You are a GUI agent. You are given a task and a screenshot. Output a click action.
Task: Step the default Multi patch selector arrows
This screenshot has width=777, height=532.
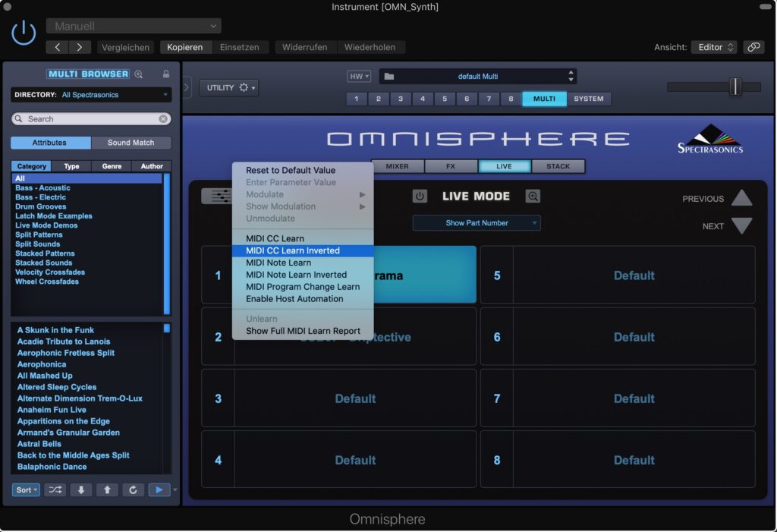click(571, 76)
